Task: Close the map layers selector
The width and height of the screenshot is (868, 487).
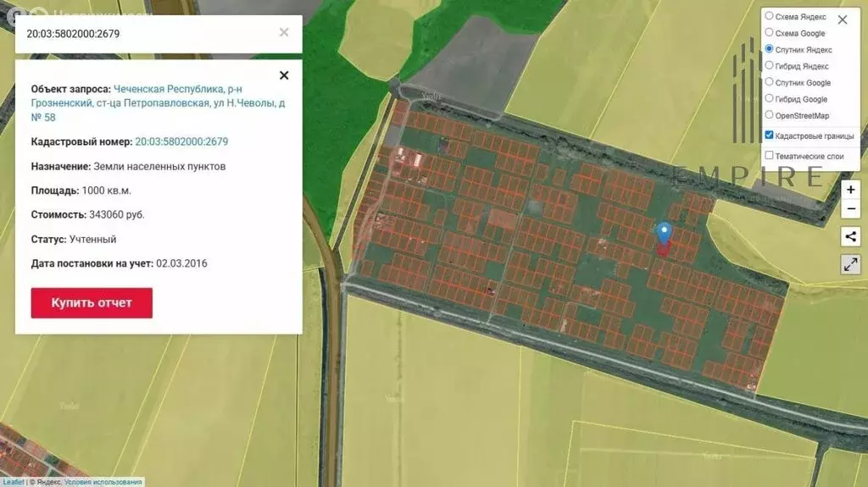Action: [x=842, y=19]
